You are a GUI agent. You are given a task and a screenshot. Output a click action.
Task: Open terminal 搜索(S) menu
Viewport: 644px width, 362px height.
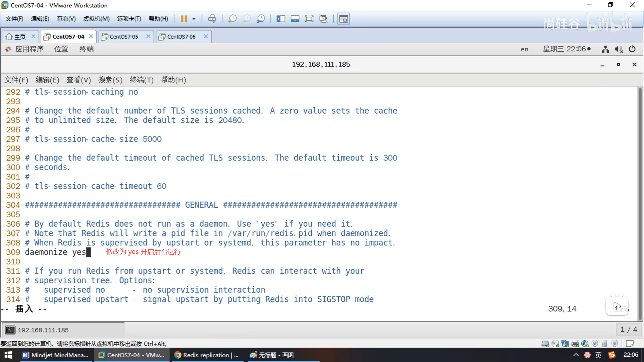[110, 80]
